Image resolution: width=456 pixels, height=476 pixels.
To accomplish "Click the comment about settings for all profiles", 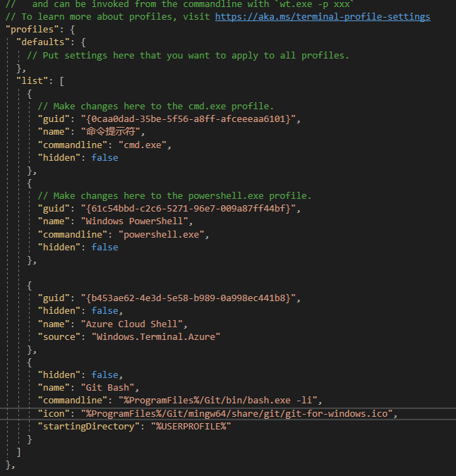I will click(188, 55).
